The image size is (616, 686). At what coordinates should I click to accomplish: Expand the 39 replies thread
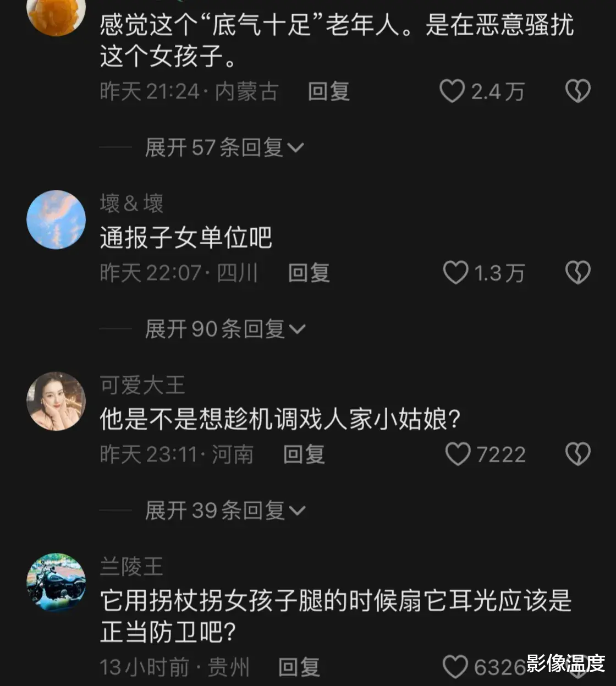[x=224, y=511]
